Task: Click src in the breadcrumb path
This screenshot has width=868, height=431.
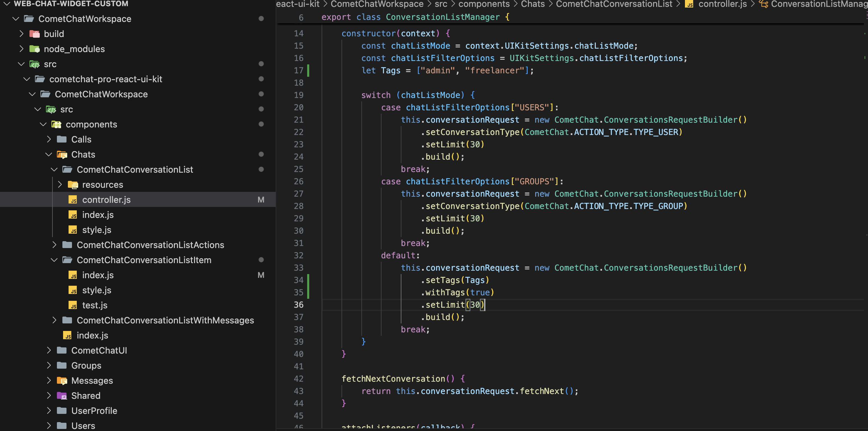Action: pyautogui.click(x=441, y=4)
